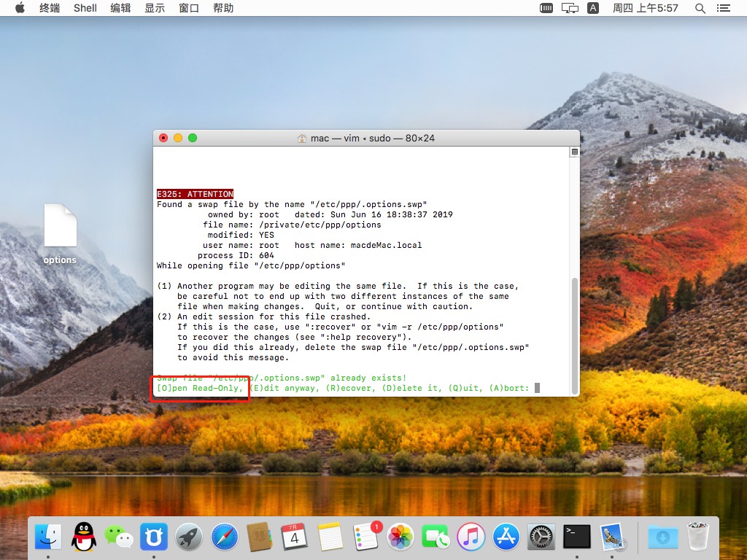Image resolution: width=747 pixels, height=560 pixels.
Task: Select the options file on the desktop
Action: point(60,233)
